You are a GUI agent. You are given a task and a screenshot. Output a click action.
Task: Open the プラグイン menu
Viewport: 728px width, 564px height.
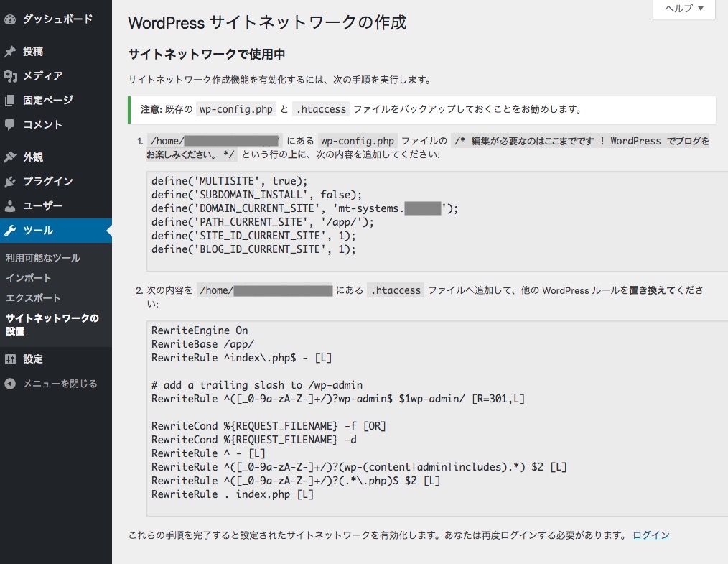(x=56, y=181)
